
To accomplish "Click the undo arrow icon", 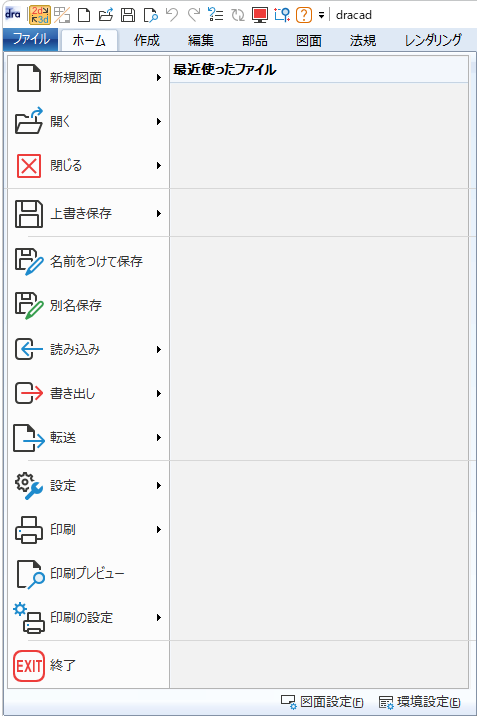I will [x=172, y=15].
